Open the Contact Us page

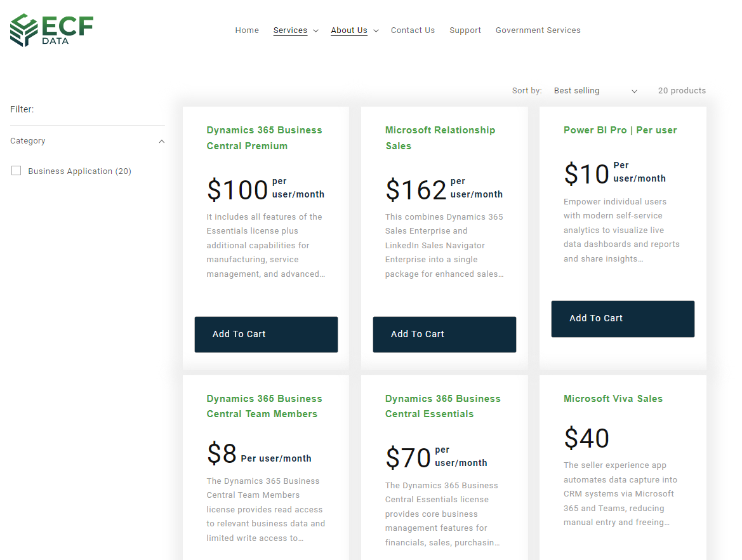(413, 30)
